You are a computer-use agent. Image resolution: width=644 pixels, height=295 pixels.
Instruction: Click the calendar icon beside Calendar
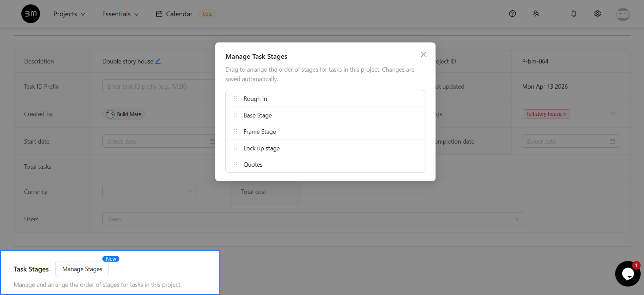click(x=159, y=14)
